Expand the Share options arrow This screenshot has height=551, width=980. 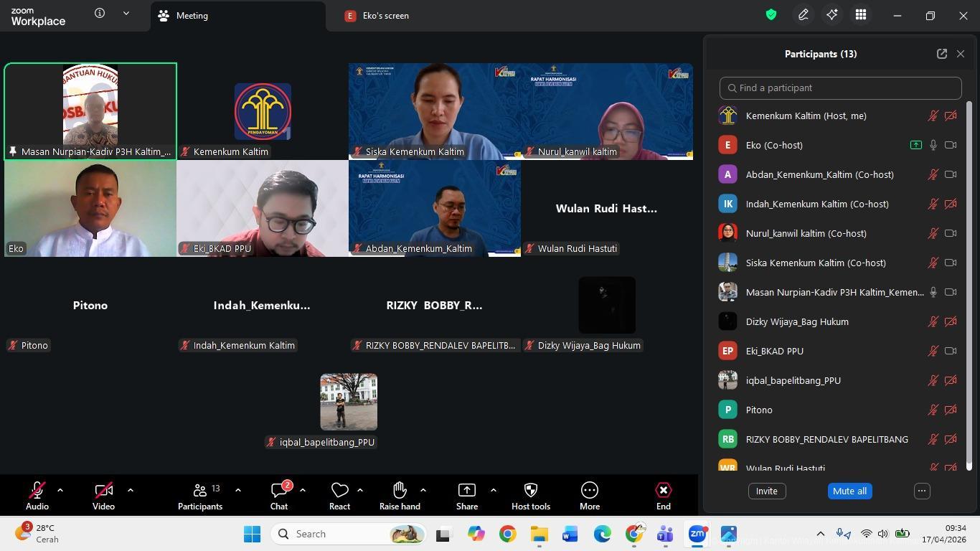494,490
